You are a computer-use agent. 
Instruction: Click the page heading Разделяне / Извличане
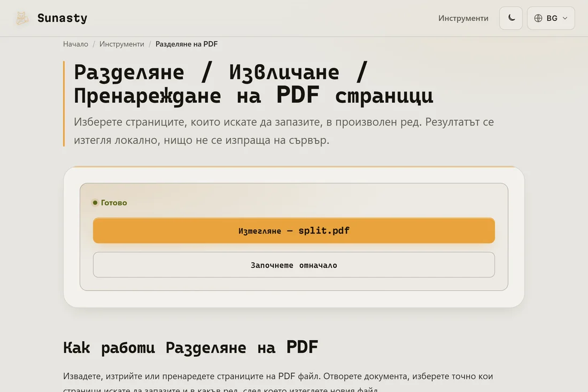coord(253,83)
